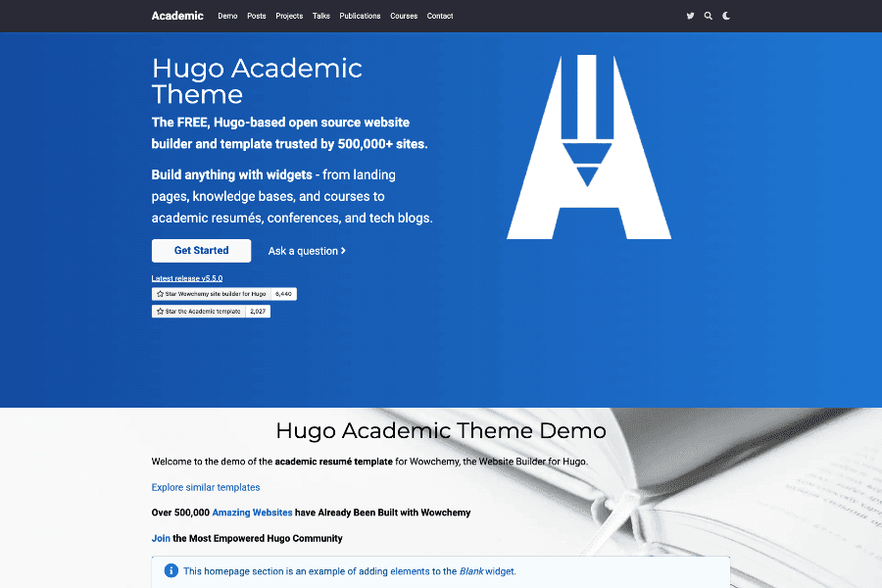Click the Ask a question chevron link

click(307, 251)
